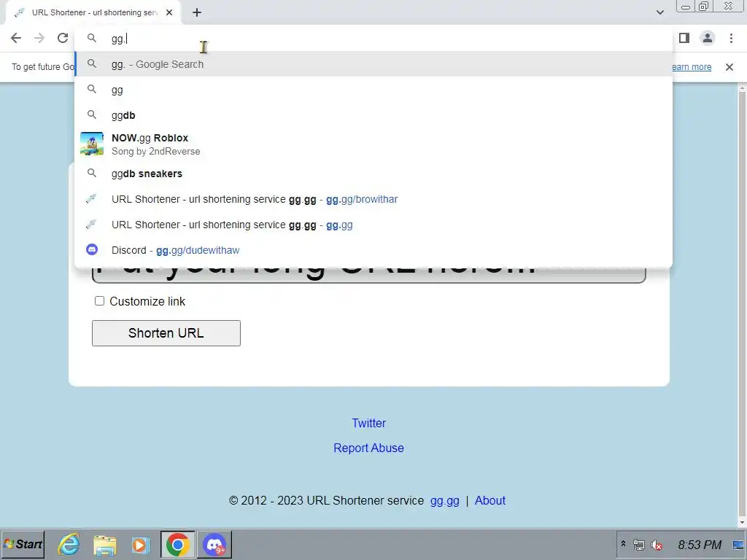Viewport: 747px width, 560px height.
Task: Click the Shorten URL button
Action: (x=166, y=332)
